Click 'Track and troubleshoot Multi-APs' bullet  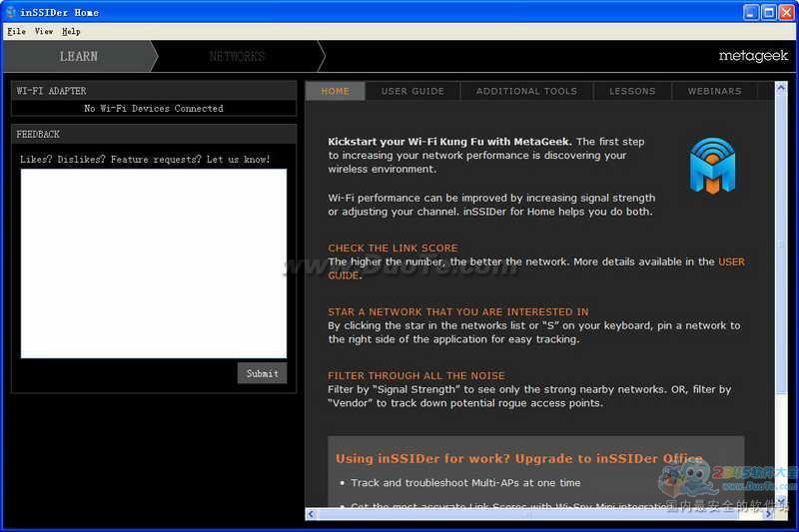click(465, 483)
